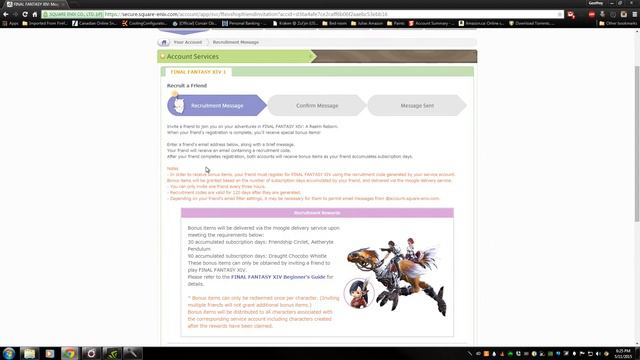Go back with the browser back arrow
This screenshot has height=360, width=640.
(6, 14)
